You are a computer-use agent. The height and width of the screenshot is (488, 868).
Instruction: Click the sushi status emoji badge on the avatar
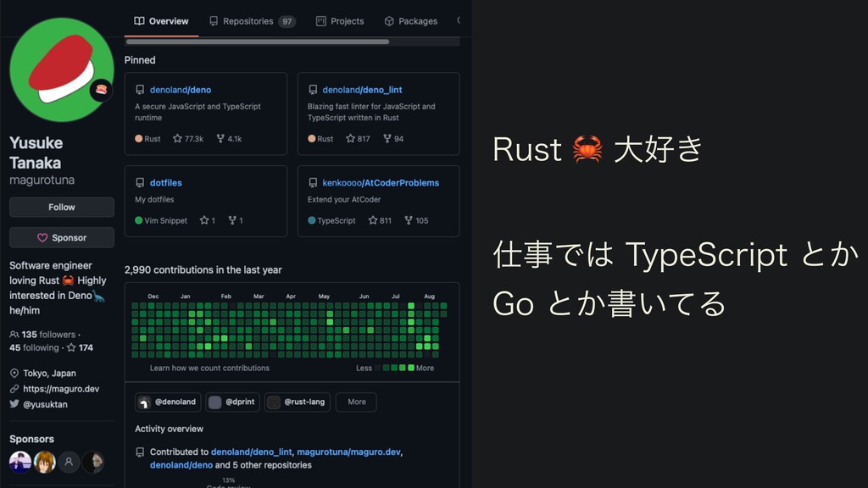pos(101,90)
